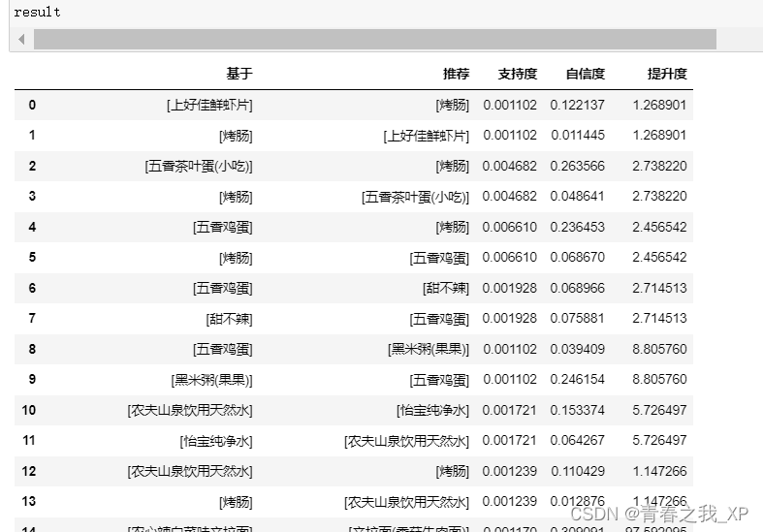
Task: Click support value 0.001239 in row 12
Action: (510, 471)
